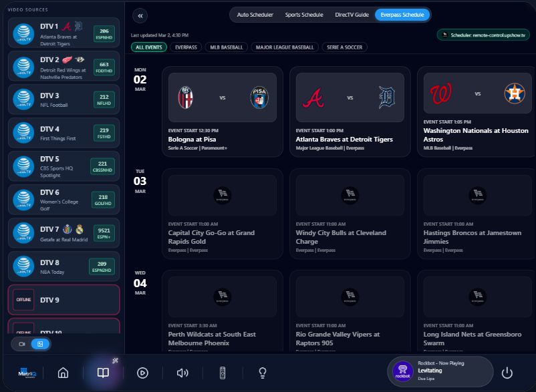The height and width of the screenshot is (392, 536).
Task: Open the volume speaker icon
Action: click(x=182, y=373)
